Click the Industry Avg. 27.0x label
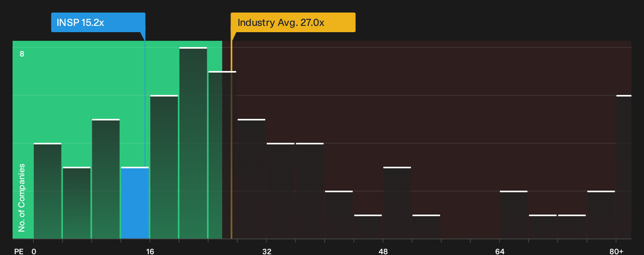Screen dimensions: 644x255 (293, 22)
